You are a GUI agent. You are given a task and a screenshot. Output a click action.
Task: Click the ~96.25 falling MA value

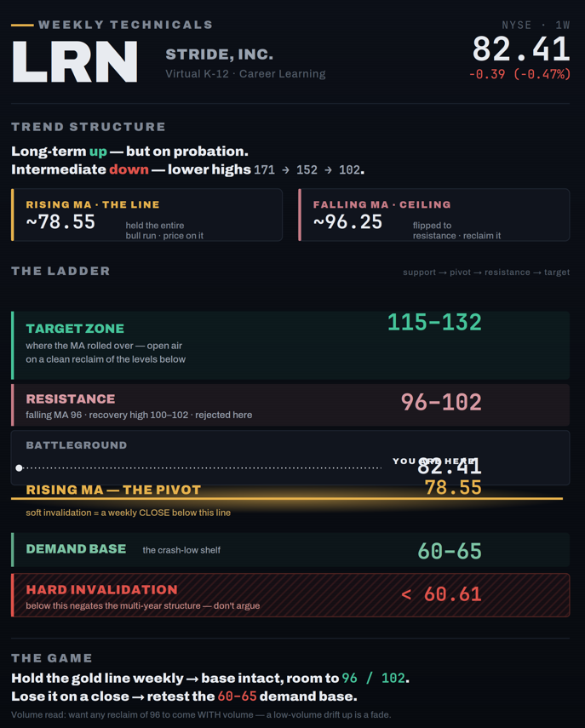tap(347, 222)
